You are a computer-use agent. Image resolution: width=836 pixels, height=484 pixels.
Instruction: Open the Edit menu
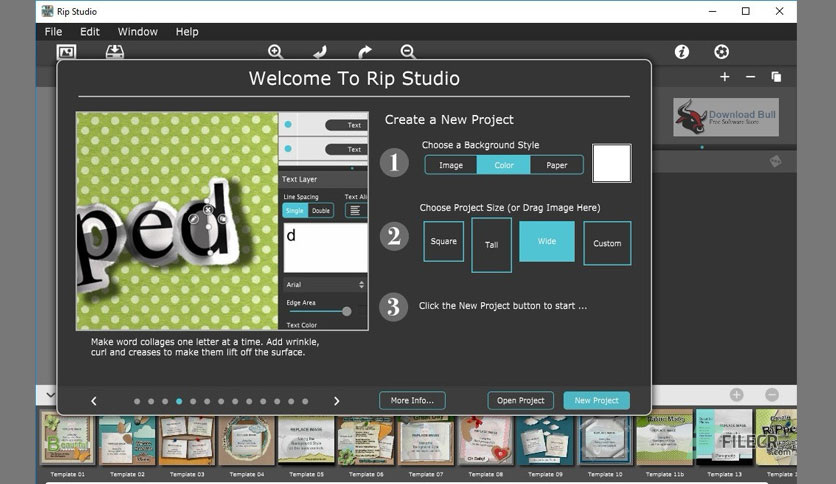pyautogui.click(x=90, y=31)
